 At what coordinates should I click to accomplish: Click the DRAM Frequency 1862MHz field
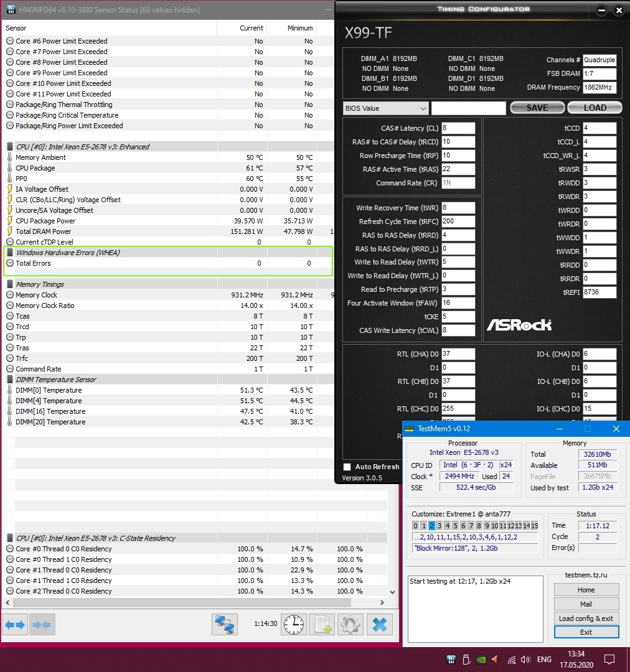coord(599,88)
